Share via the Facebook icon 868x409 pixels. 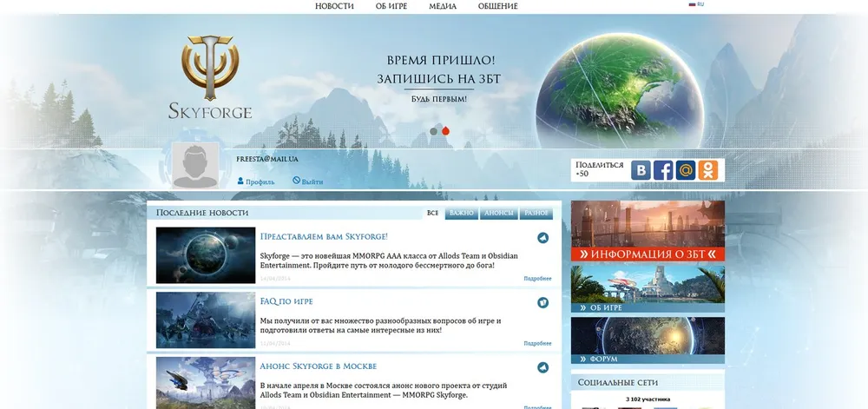[664, 170]
